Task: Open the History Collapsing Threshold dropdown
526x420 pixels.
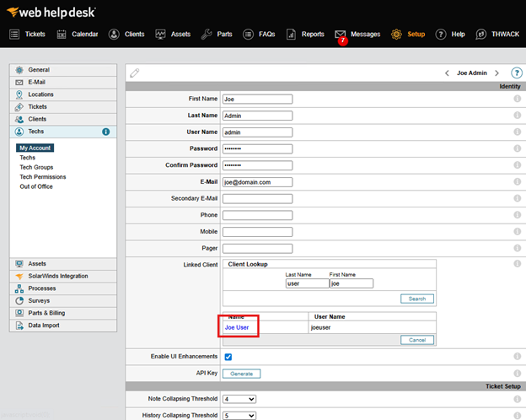Action: (x=239, y=415)
